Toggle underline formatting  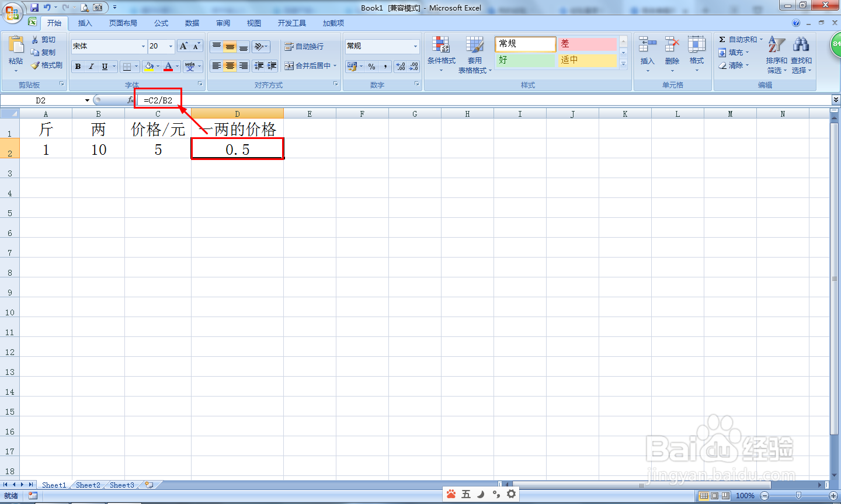(105, 67)
